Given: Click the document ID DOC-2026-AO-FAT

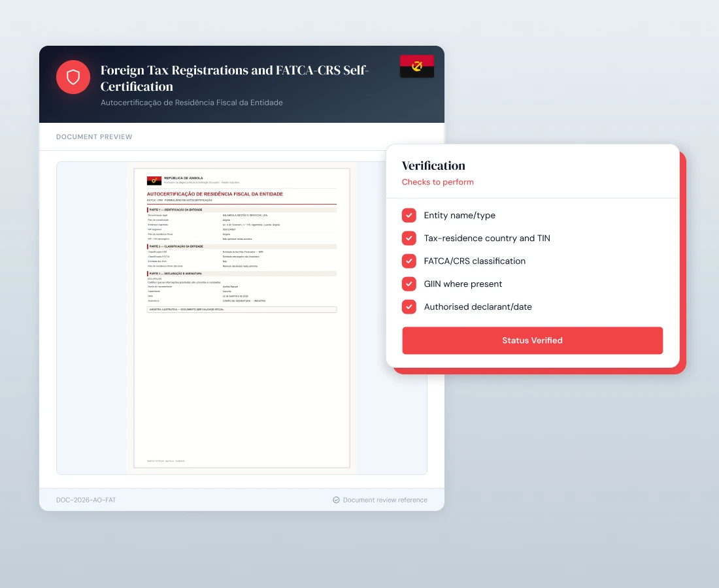Looking at the screenshot, I should click(86, 500).
